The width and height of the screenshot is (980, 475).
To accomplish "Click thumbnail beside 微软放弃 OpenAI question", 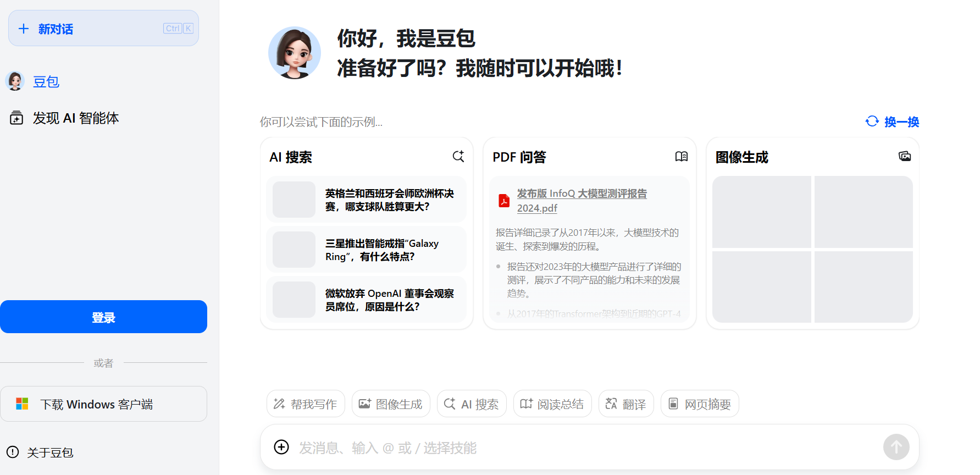I will (294, 300).
